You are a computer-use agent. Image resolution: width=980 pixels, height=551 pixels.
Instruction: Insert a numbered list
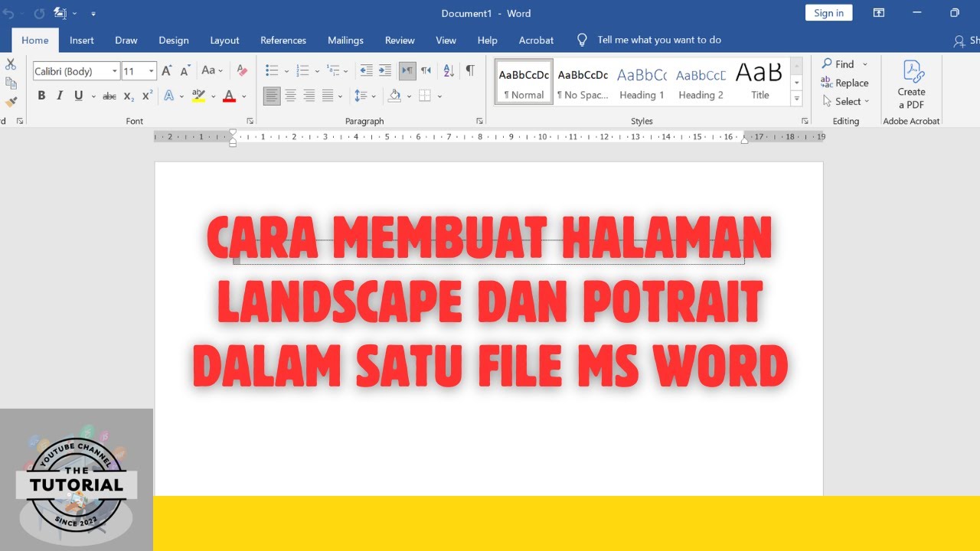[302, 71]
